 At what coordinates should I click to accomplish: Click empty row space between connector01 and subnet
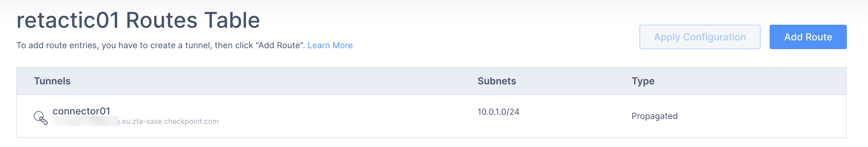coord(337,116)
